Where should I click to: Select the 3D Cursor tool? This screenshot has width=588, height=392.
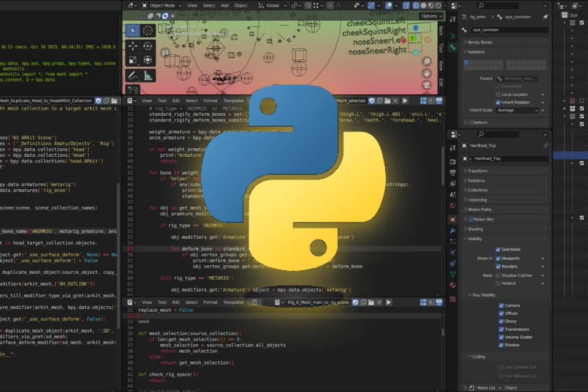point(148,31)
